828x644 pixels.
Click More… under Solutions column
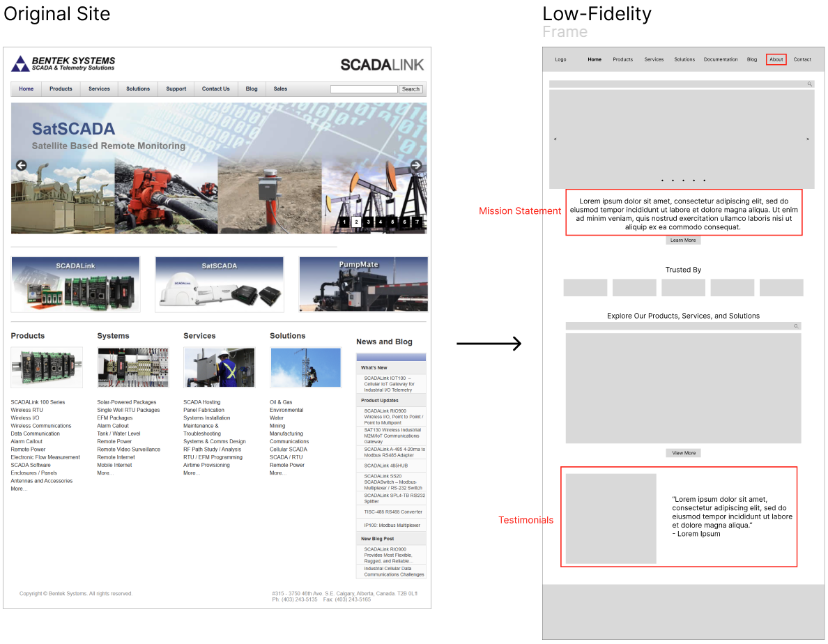pyautogui.click(x=277, y=473)
